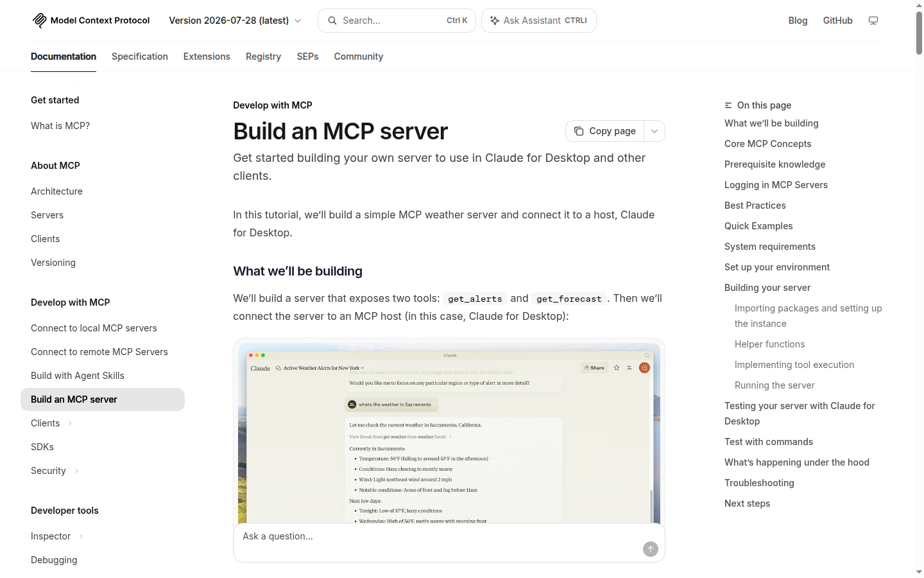The height and width of the screenshot is (578, 924).
Task: Toggle the theme monitor icon
Action: pyautogui.click(x=873, y=21)
